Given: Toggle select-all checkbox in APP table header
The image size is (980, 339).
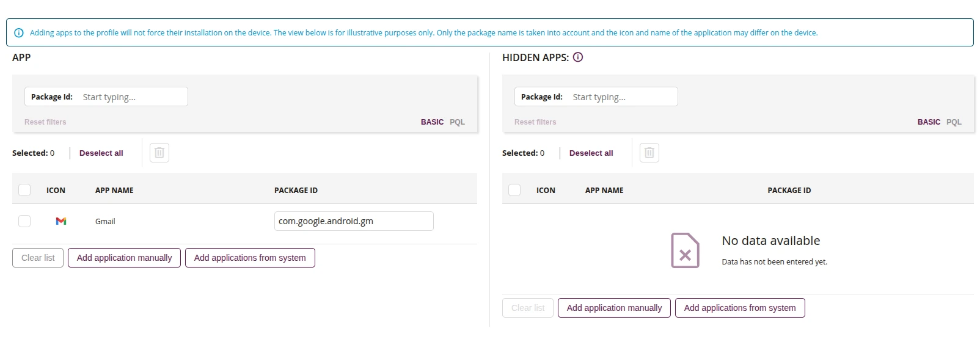Looking at the screenshot, I should tap(24, 190).
